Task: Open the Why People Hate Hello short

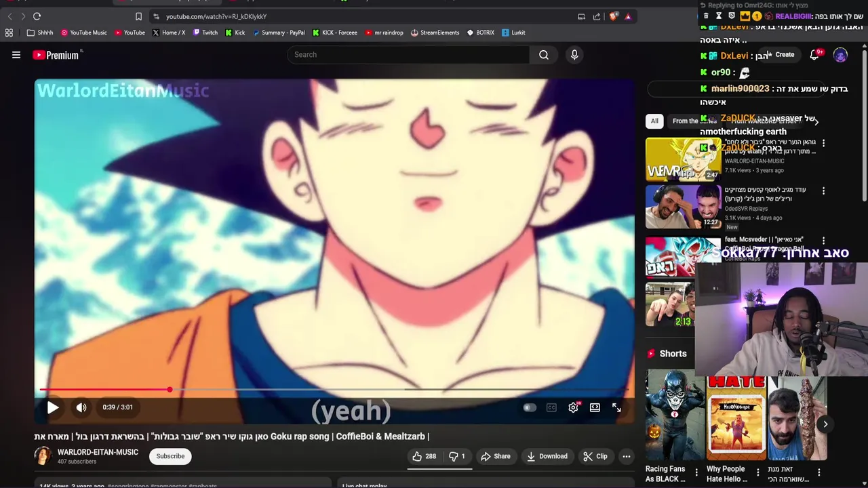Action: click(736, 415)
